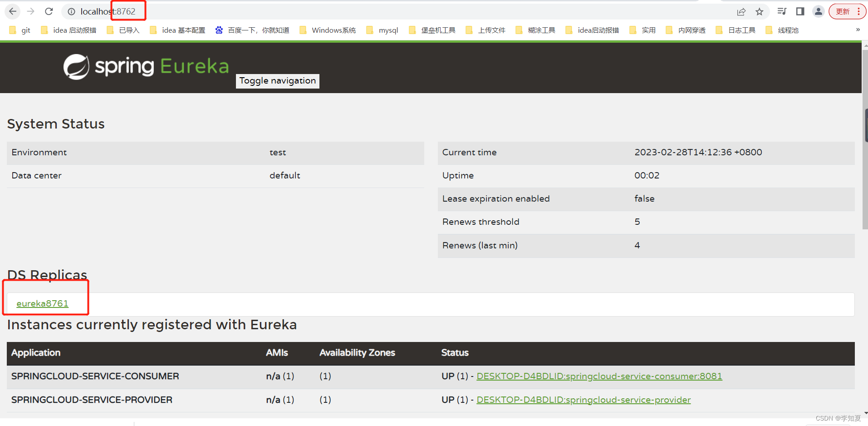This screenshot has height=426, width=868.
Task: Click the Spring Eureka logo
Action: click(146, 67)
